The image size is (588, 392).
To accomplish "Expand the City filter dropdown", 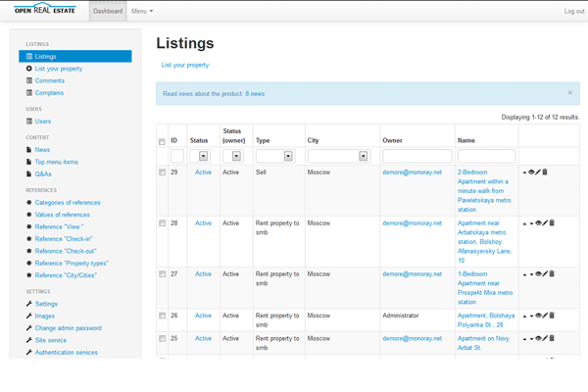I will pos(363,156).
